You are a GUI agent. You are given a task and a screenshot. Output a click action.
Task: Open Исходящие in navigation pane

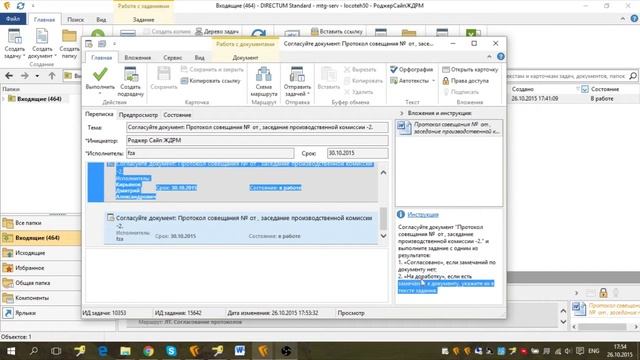tap(41, 253)
